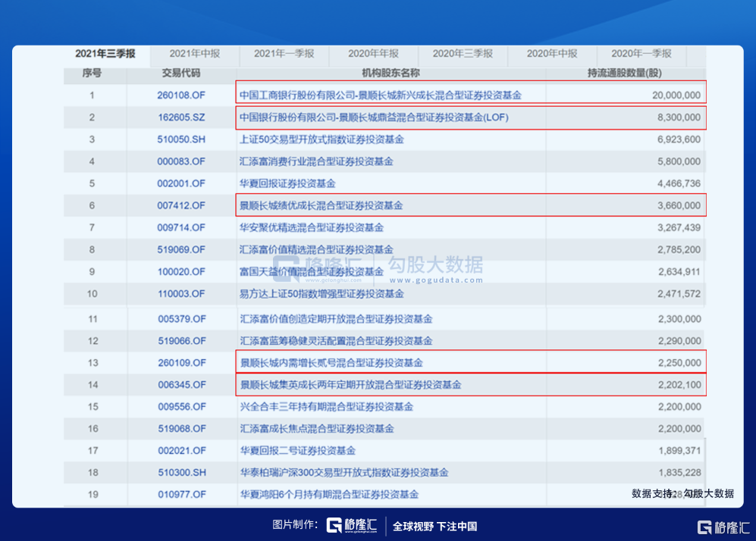
Task: Select the holding value 6,923,600
Action: coord(679,139)
